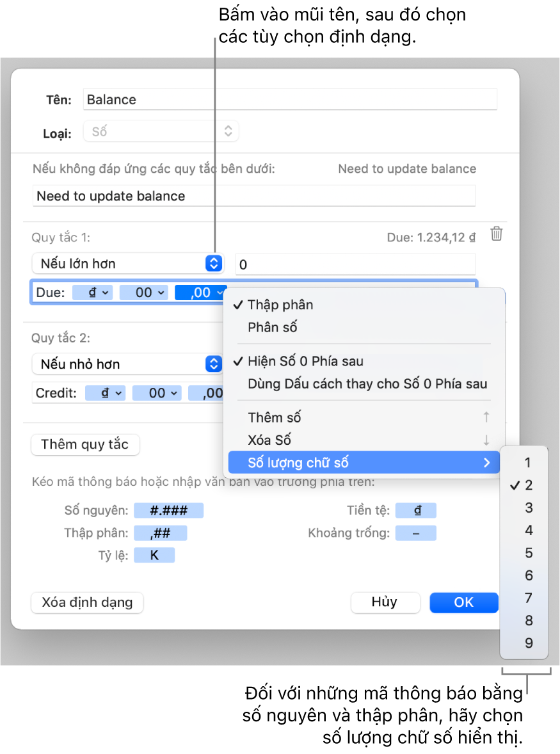Choose Dùng Dấu cách thay cho Số 0
Viewport: 560px width, 754px height.
367,384
